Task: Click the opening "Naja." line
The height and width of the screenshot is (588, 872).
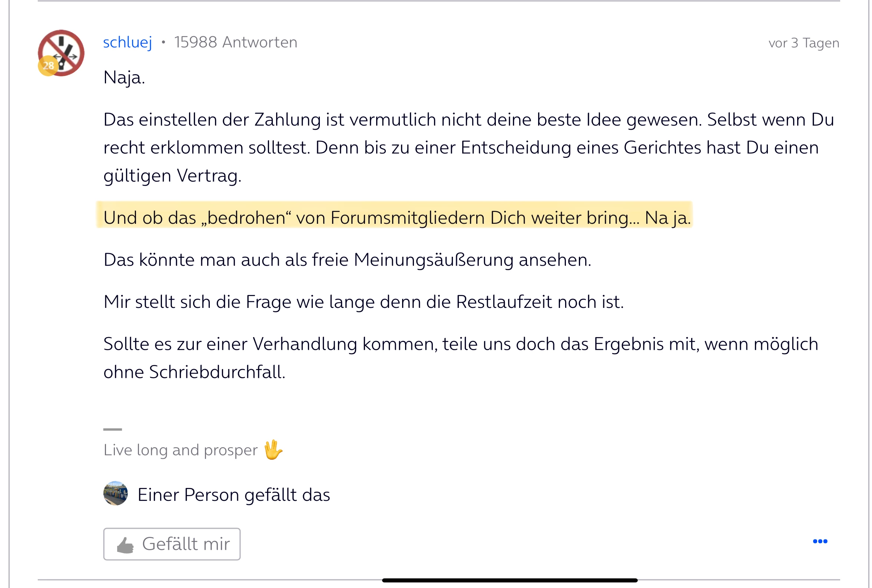Action: (124, 78)
